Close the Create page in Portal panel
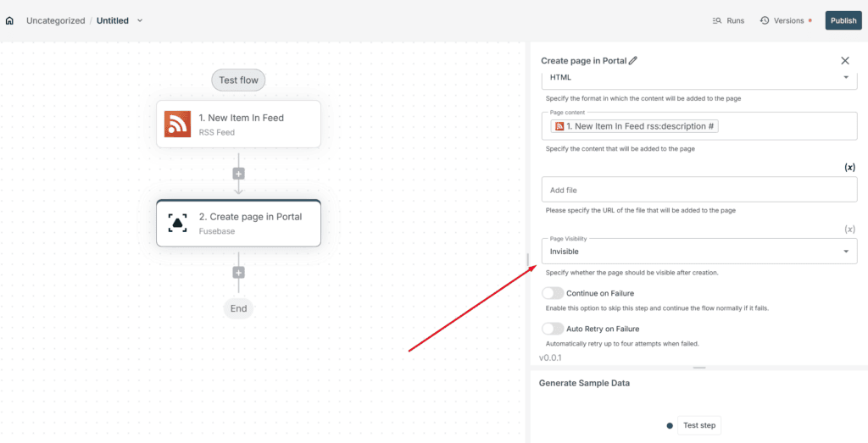Viewport: 868px width, 443px height. (845, 61)
